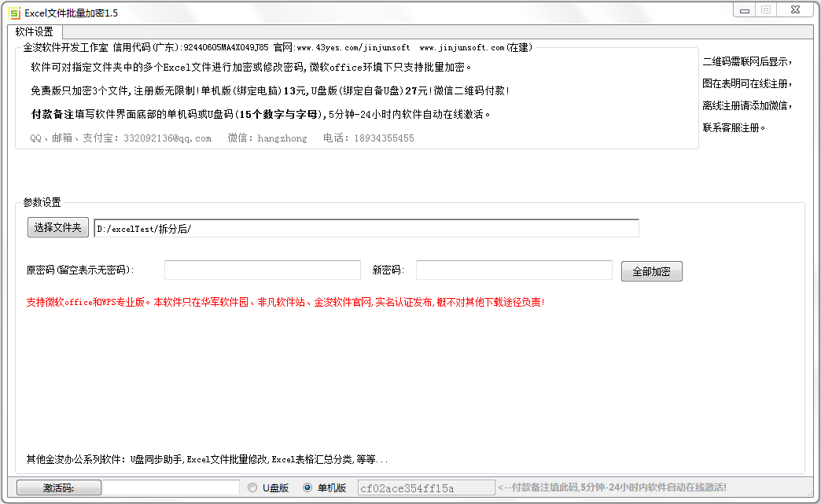Click the activation code input box
Image resolution: width=821 pixels, height=504 pixels.
click(x=171, y=487)
